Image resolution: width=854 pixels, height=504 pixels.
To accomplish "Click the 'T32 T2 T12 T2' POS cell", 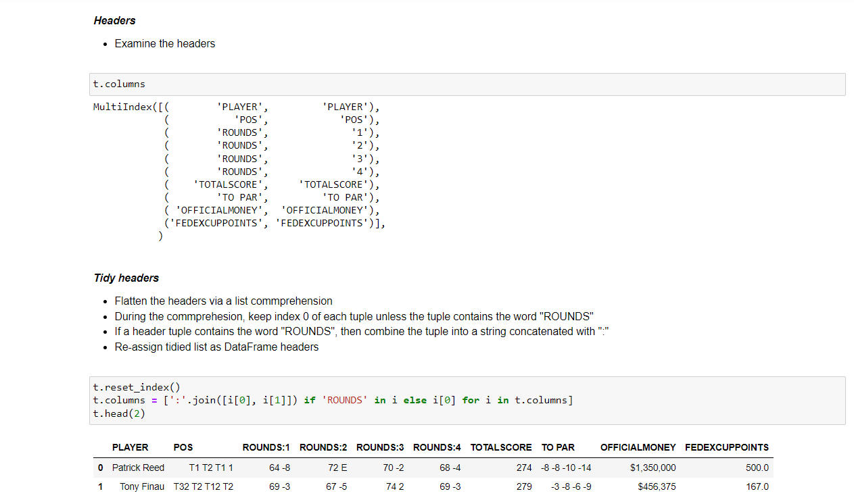I will click(204, 486).
